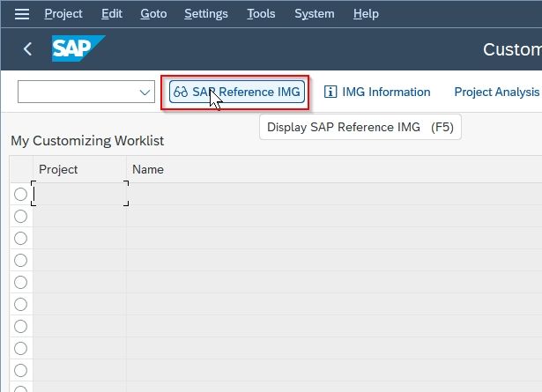Open the System menu
Image resolution: width=542 pixels, height=392 pixels.
[x=315, y=14]
